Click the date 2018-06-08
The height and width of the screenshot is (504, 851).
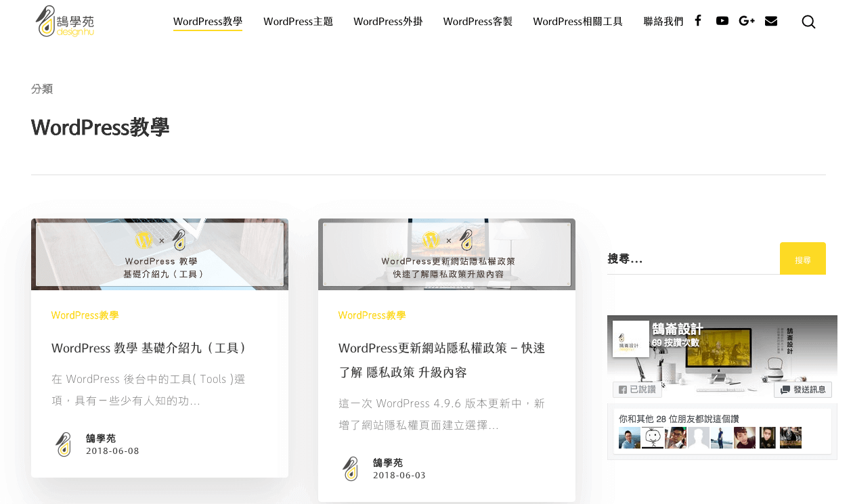(112, 451)
